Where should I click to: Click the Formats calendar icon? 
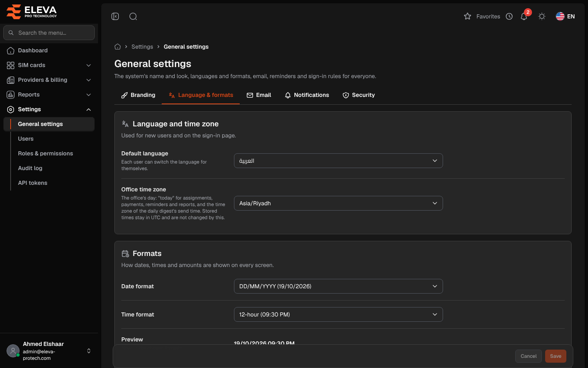pyautogui.click(x=125, y=254)
